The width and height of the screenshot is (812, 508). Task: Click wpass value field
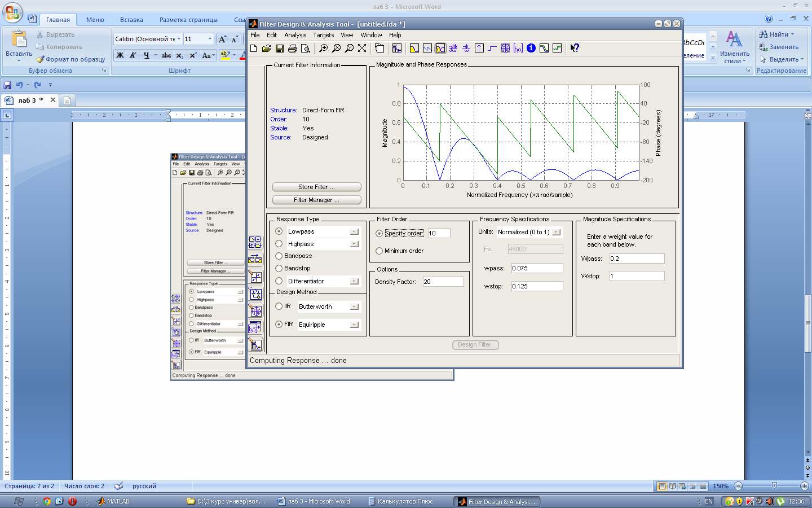pyautogui.click(x=537, y=268)
